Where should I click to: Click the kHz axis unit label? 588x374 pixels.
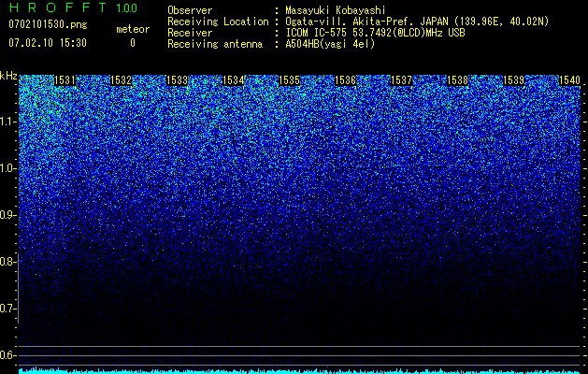click(x=8, y=76)
